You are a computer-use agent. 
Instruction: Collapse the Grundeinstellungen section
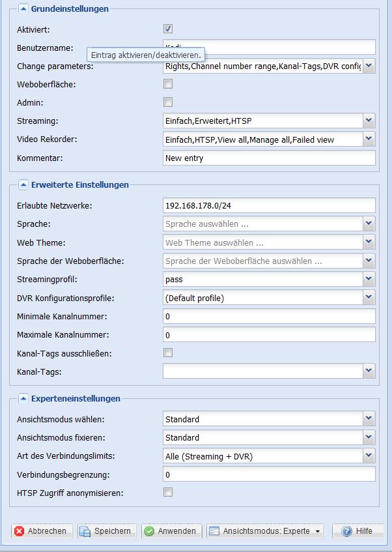[23, 9]
